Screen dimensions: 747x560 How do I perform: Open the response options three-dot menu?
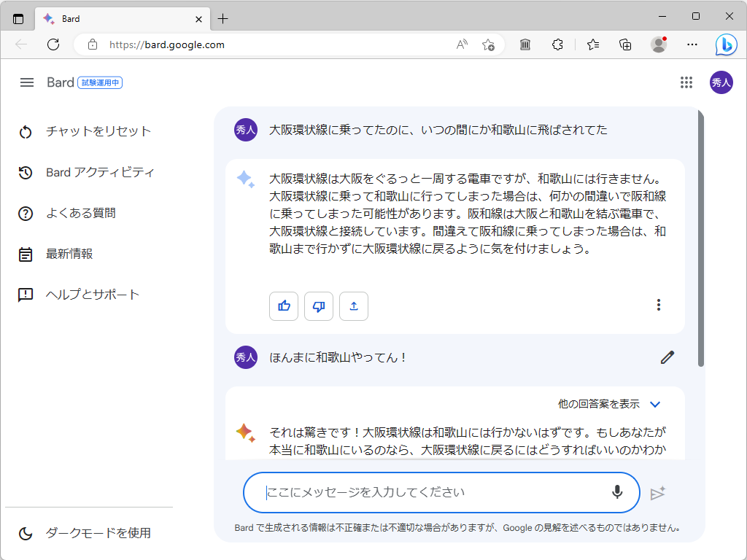(x=659, y=304)
